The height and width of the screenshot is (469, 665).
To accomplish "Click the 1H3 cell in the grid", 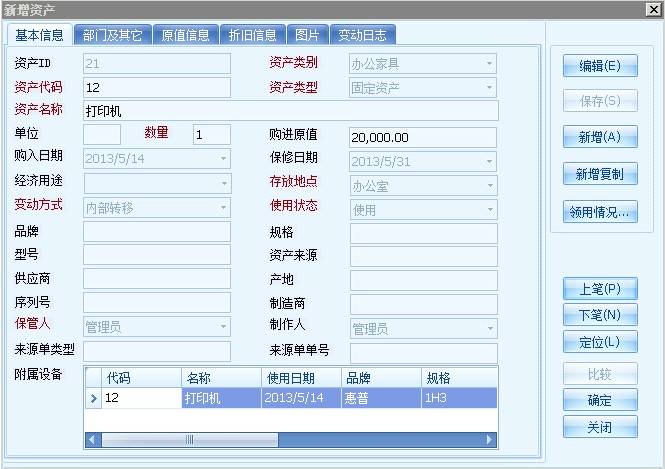I will 459,398.
